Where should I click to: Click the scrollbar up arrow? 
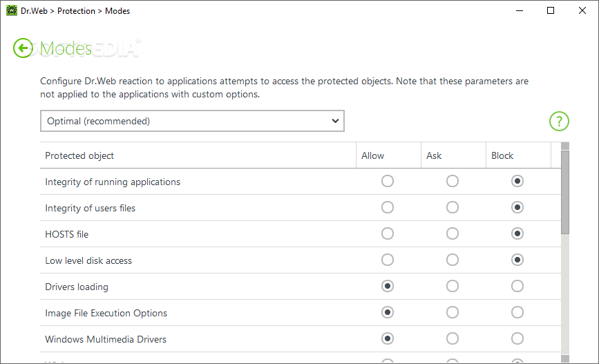565,146
